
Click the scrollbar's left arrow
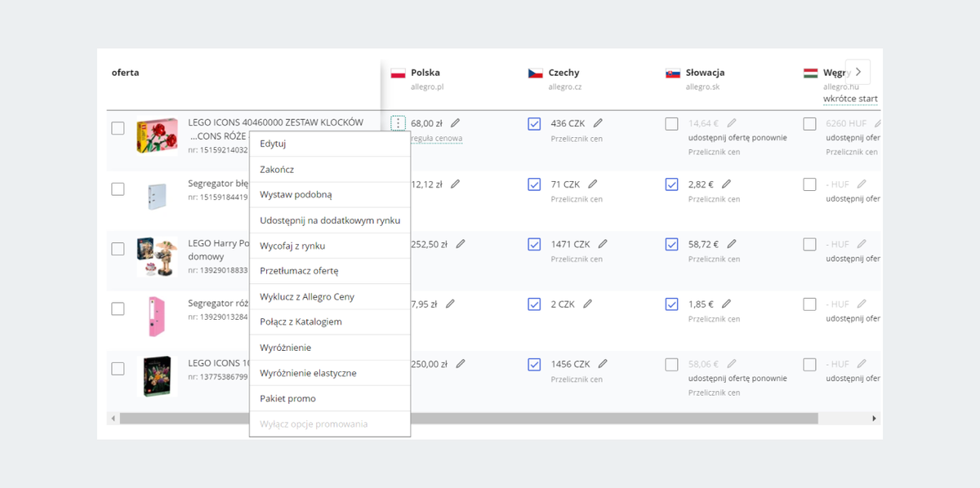coord(113,418)
